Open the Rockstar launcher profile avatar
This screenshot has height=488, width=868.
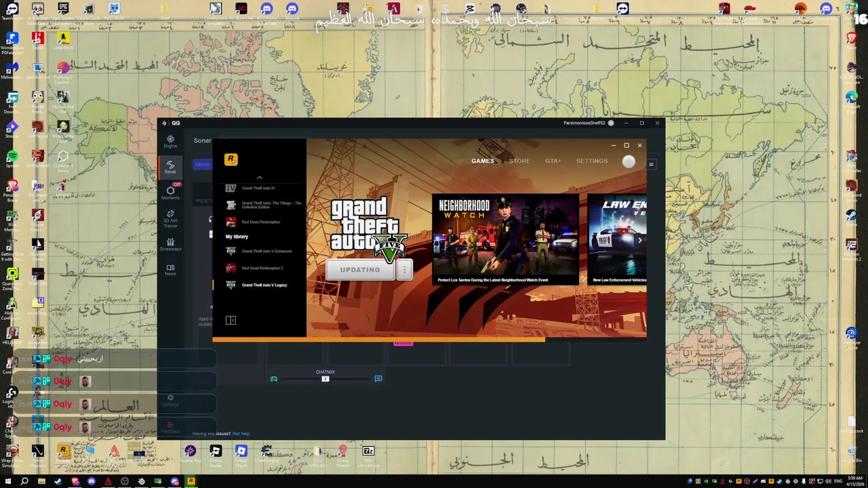click(x=629, y=161)
